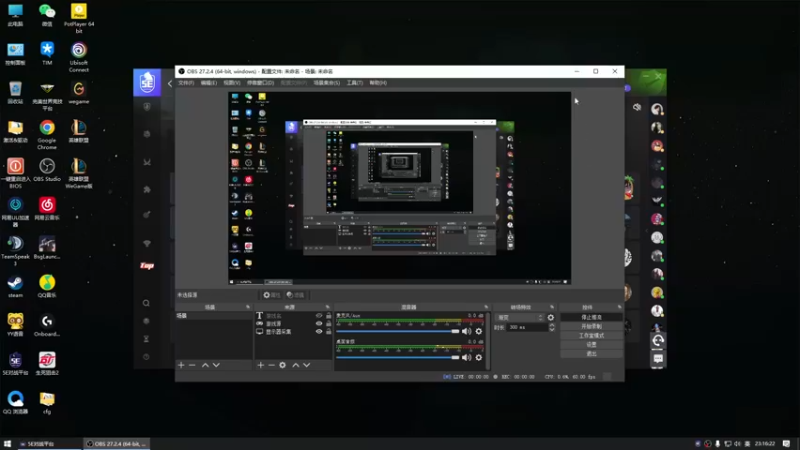800x450 pixels.
Task: Open 文件(F) menu
Action: click(x=186, y=83)
